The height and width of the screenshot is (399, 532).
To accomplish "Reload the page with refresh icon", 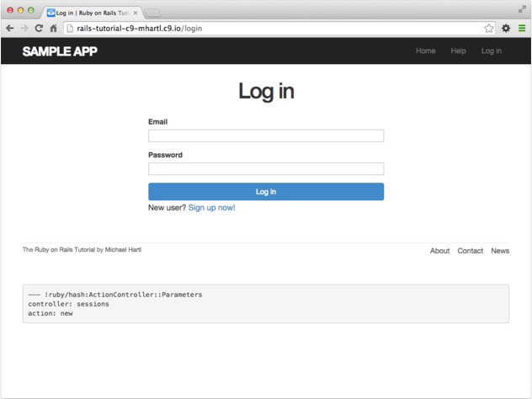I will [x=38, y=28].
